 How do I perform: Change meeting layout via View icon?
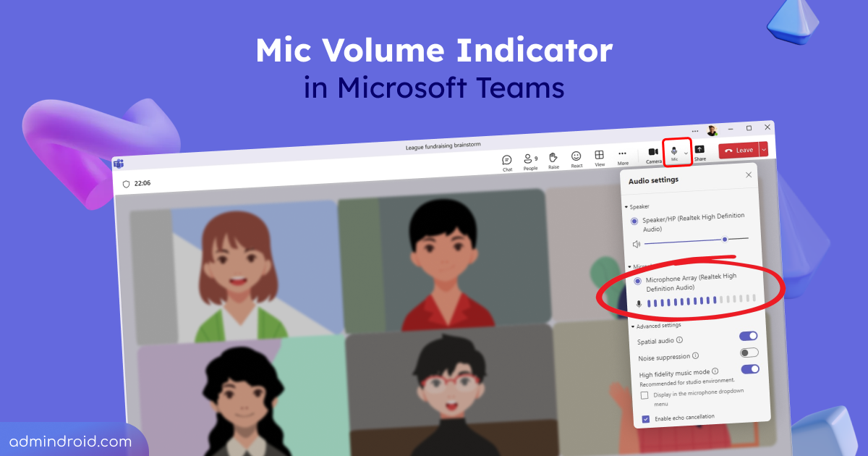tap(600, 154)
